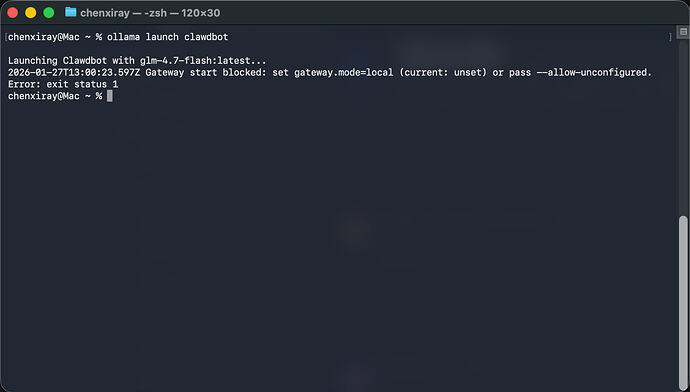The image size is (690, 392).
Task: Click the "glm-4.7-flash:latest" model name
Action: click(195, 61)
